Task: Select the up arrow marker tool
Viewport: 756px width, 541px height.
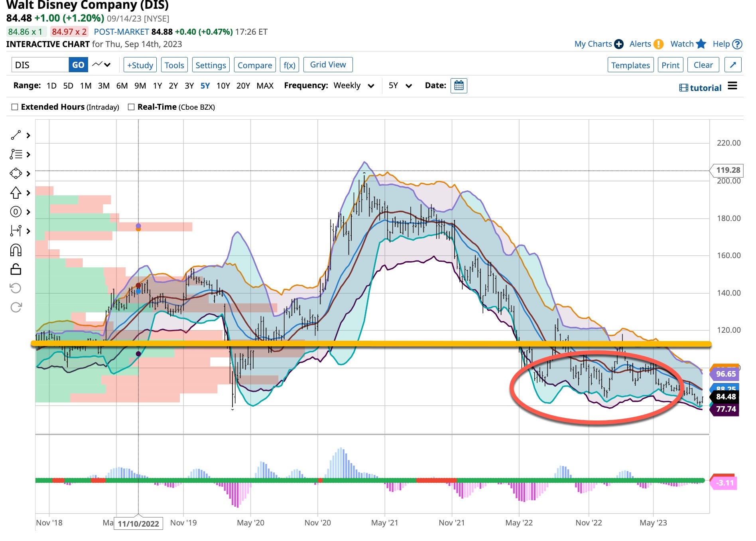Action: click(16, 193)
